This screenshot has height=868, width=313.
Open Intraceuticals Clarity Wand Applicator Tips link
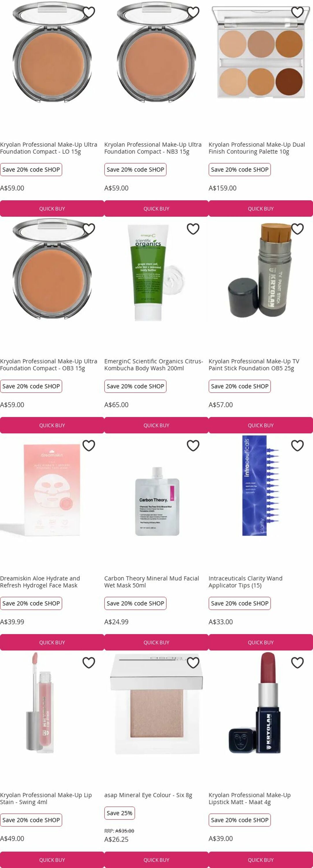246,582
